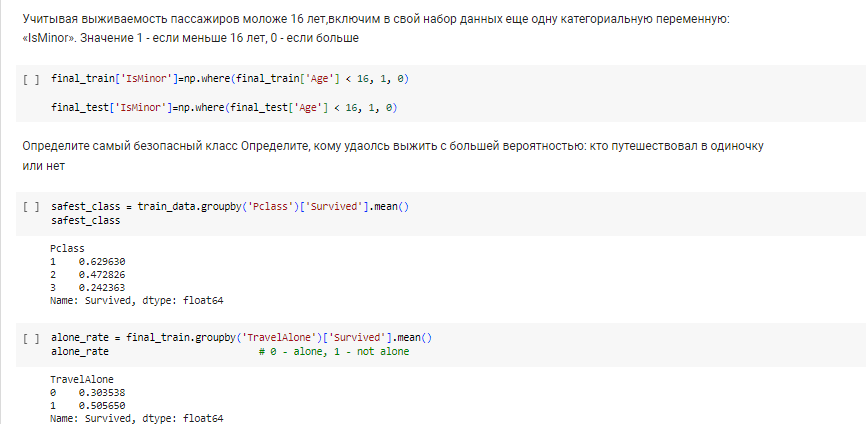This screenshot has height=424, width=866.
Task: Click the 'Name: Survived' line under TravelAlone output
Action: click(136, 418)
